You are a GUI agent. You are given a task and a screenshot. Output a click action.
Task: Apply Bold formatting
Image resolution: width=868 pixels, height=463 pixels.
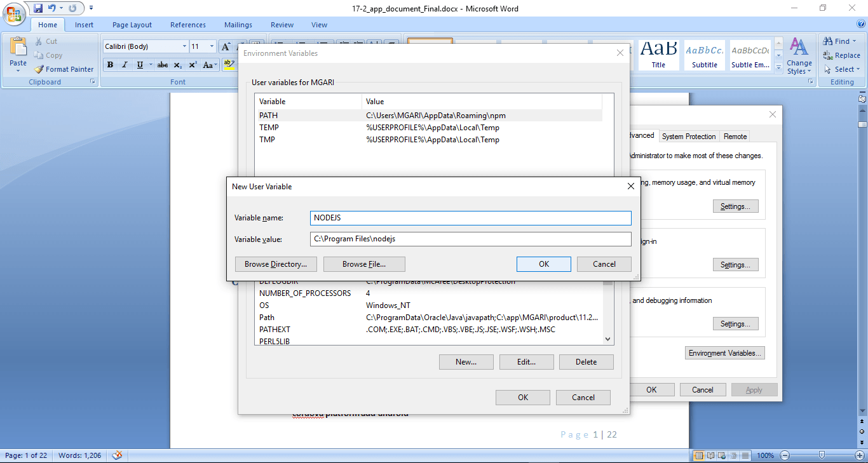click(110, 65)
